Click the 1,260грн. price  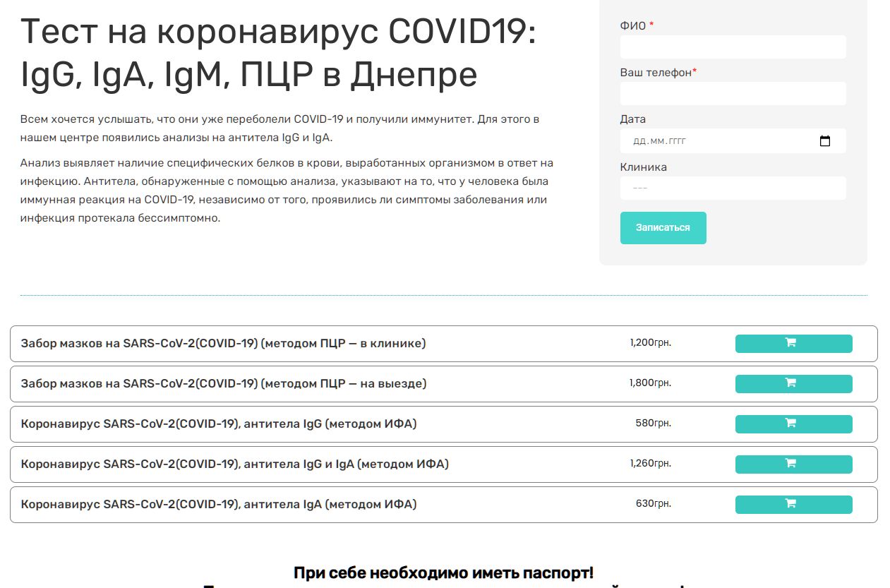click(x=650, y=464)
